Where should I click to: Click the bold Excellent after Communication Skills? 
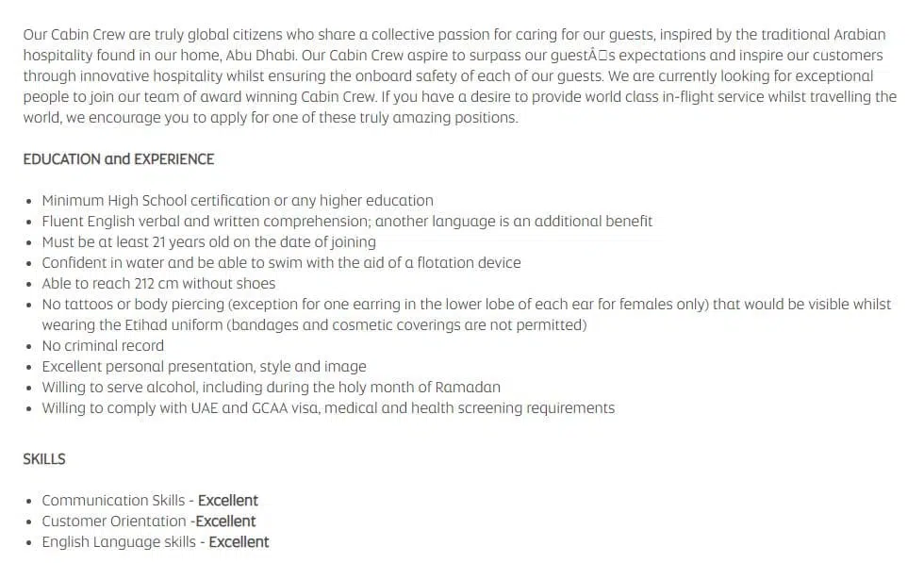point(228,501)
